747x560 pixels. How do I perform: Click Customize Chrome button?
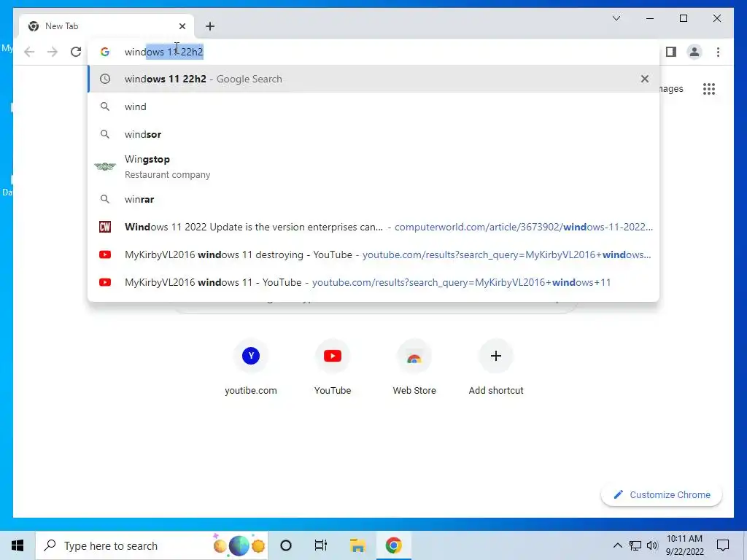pos(661,495)
